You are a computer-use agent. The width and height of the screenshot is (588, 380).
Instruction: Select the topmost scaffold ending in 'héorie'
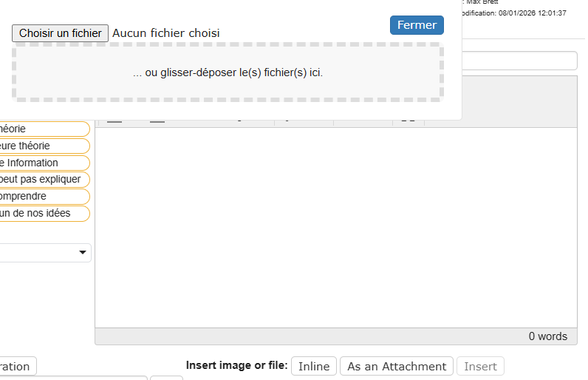click(x=43, y=129)
